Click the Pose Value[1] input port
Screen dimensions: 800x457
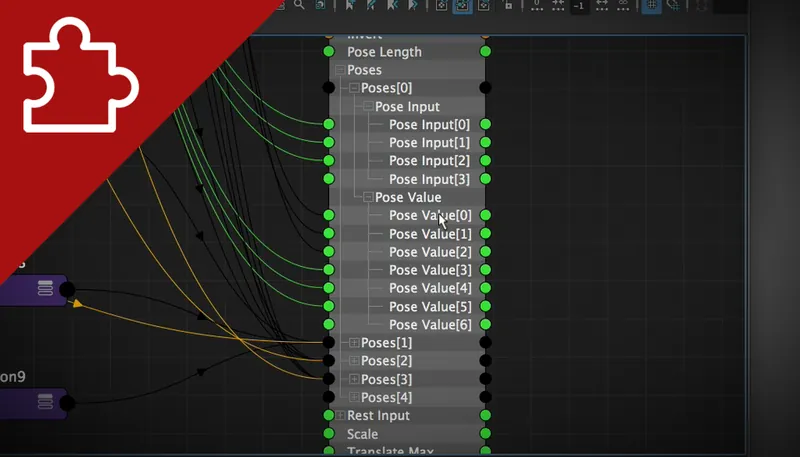coord(329,234)
